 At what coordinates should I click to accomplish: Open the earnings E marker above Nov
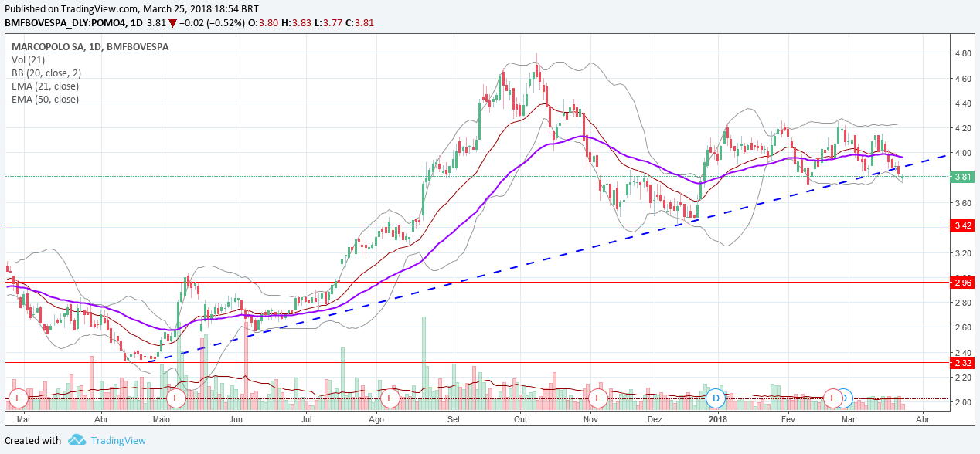pyautogui.click(x=597, y=398)
